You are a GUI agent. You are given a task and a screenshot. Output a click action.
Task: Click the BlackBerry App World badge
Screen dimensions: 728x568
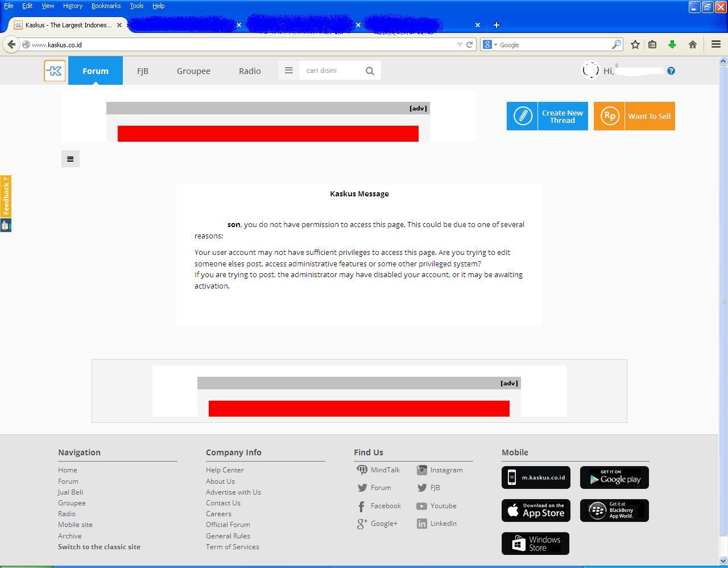(x=614, y=511)
